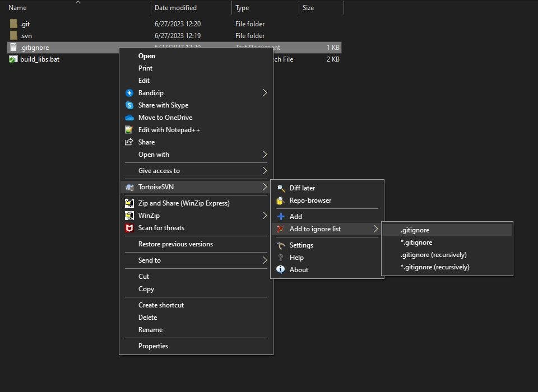Select Open from the context menu
Screen dimensions: 538x392
pos(147,56)
